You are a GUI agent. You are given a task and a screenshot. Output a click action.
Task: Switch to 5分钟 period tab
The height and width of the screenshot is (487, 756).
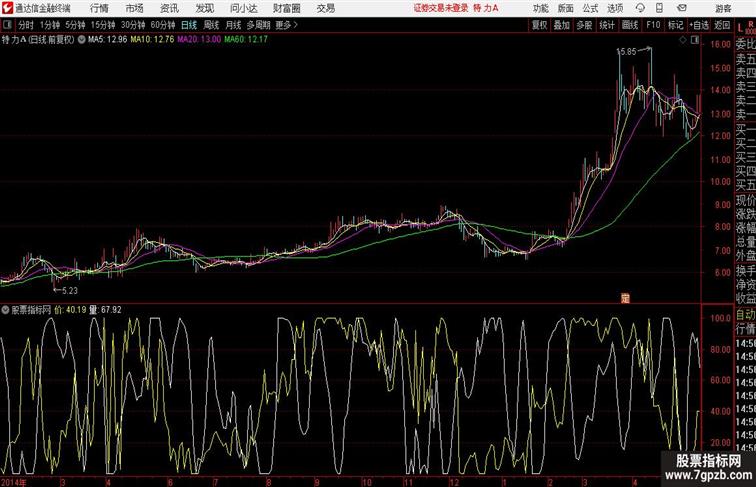tap(75, 25)
